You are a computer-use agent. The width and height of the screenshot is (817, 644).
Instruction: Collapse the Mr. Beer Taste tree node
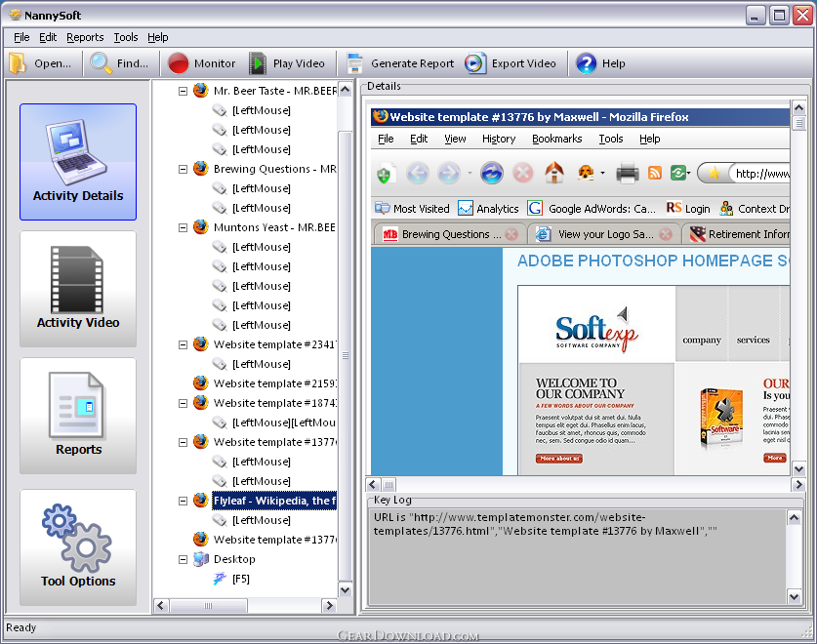[x=183, y=91]
